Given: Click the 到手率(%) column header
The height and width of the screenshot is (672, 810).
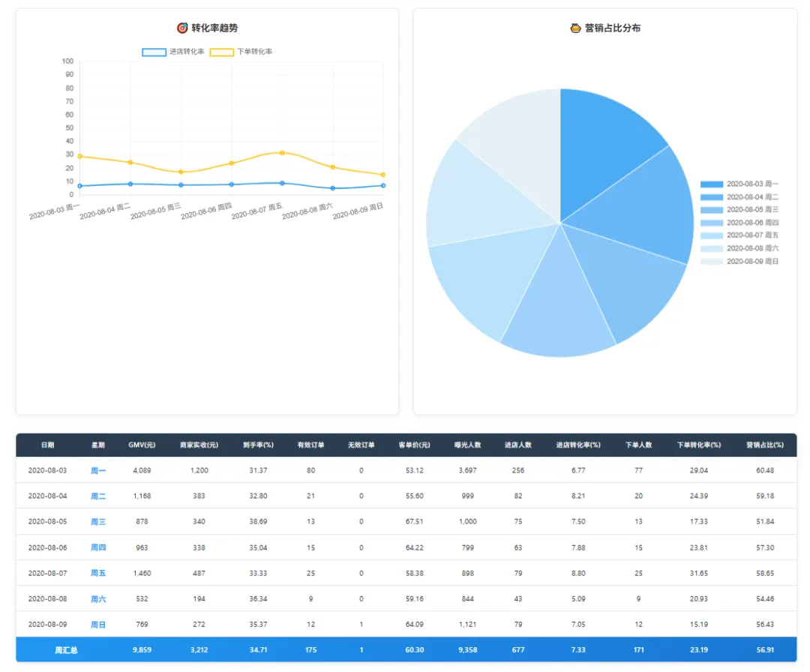Looking at the screenshot, I should [258, 445].
